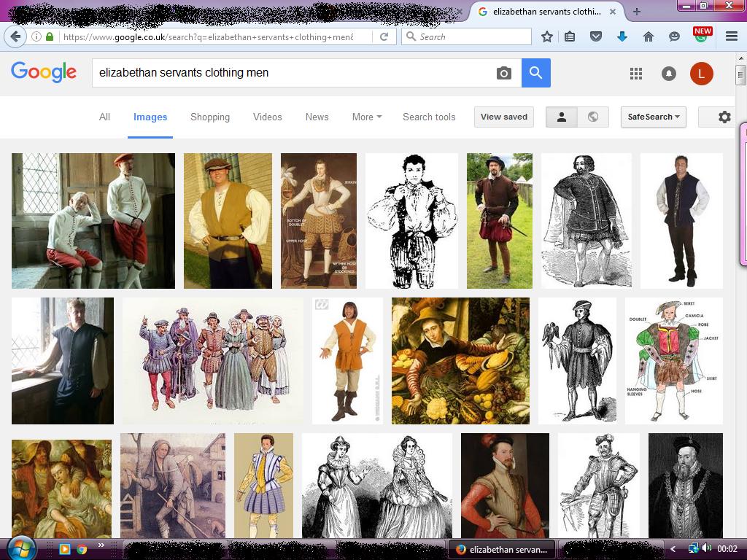
Task: Launch Chrome from the quick launch bar
Action: [82, 549]
